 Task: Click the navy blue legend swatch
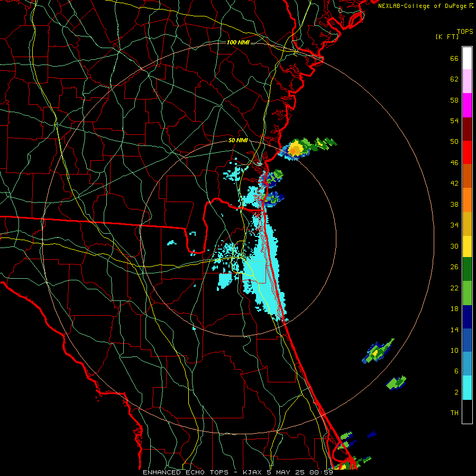click(x=467, y=317)
